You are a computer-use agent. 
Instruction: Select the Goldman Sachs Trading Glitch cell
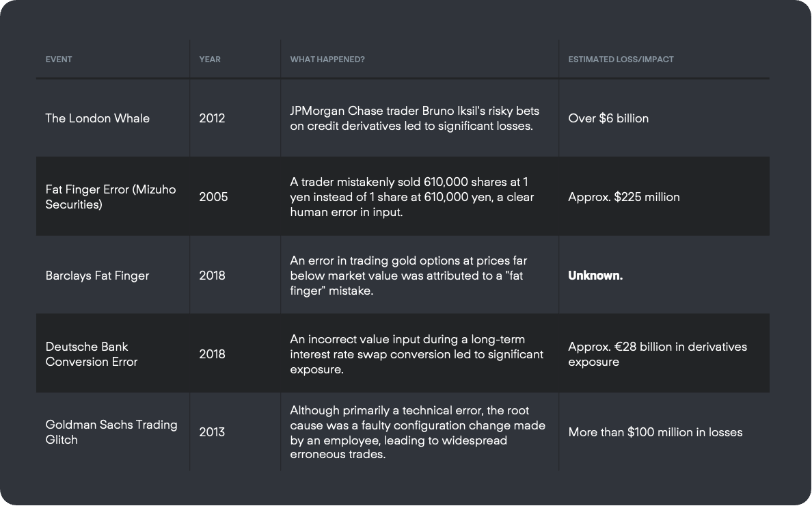coord(111,432)
